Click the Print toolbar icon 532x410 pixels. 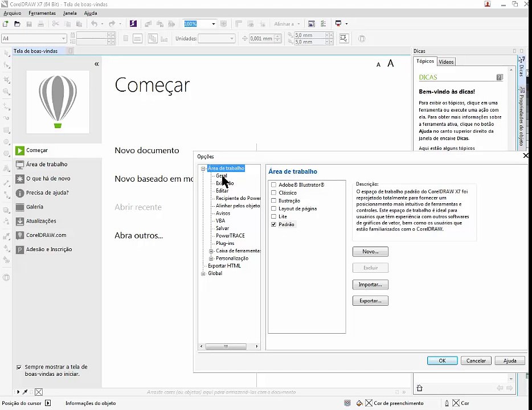(x=40, y=24)
